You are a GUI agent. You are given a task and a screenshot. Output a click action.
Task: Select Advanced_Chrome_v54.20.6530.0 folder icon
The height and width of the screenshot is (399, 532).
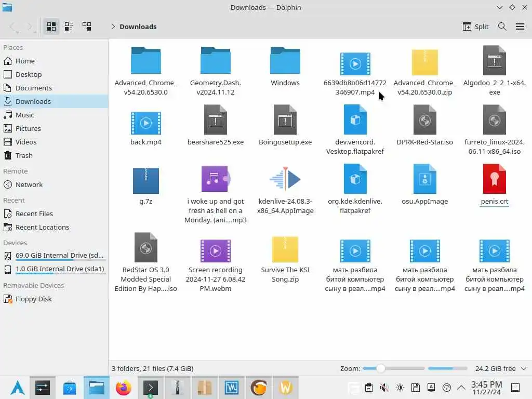[146, 60]
